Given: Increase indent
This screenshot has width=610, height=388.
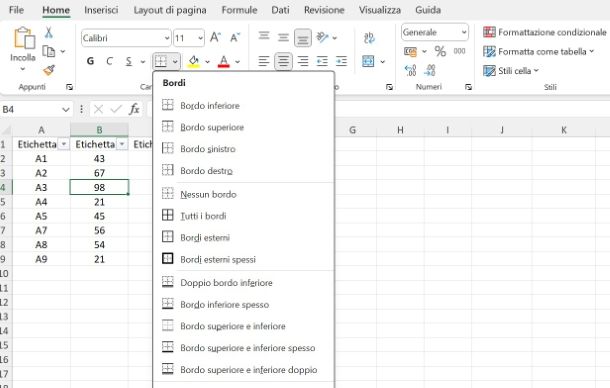Looking at the screenshot, I should (342, 61).
